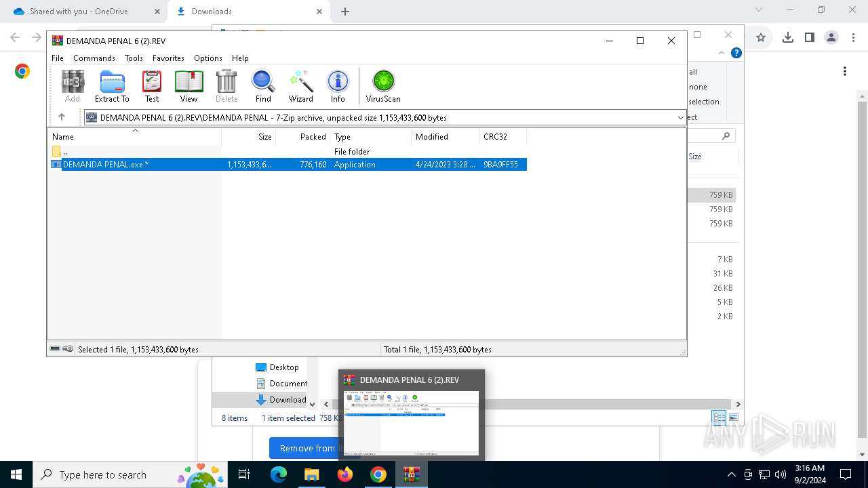Click the Extract To toolbar icon

(x=112, y=86)
